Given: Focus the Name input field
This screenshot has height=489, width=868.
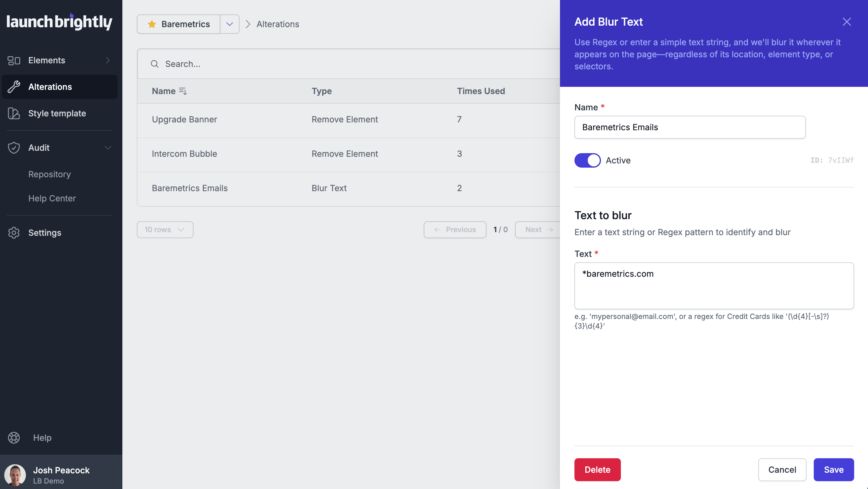Looking at the screenshot, I should (690, 127).
